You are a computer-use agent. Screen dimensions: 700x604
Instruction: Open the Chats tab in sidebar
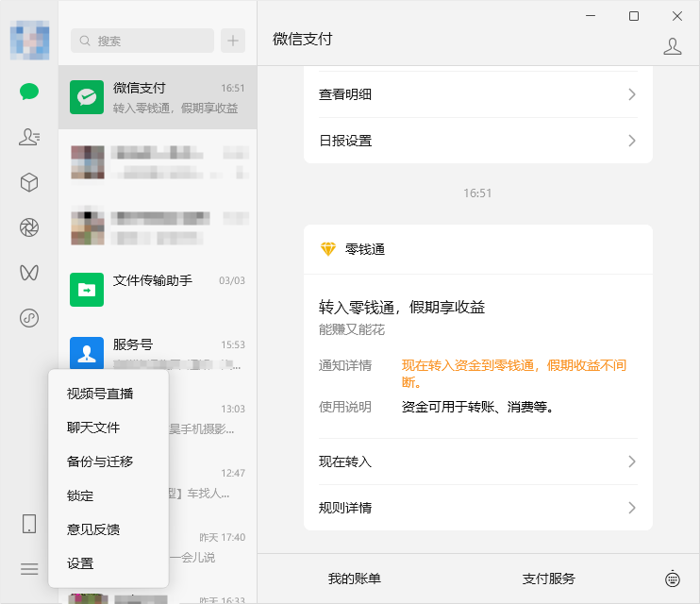pyautogui.click(x=29, y=92)
